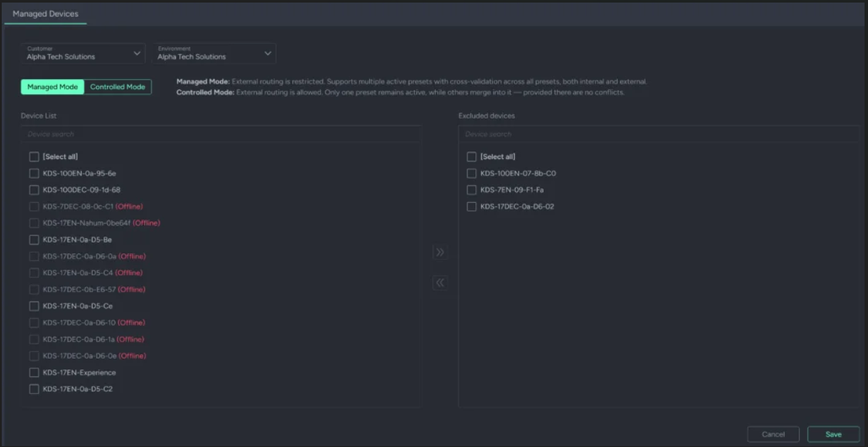Switch to Managed Mode
This screenshot has width=868, height=447.
[x=52, y=87]
